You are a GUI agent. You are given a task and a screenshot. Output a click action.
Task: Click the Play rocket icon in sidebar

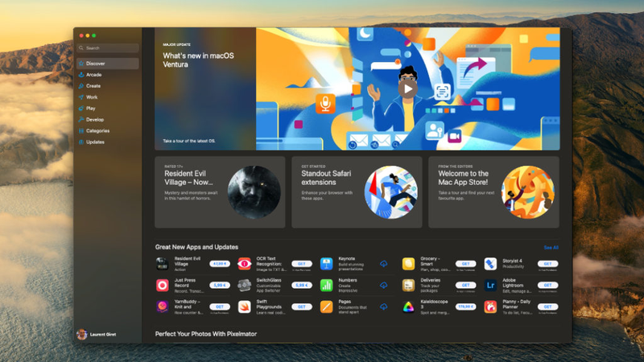pos(81,109)
